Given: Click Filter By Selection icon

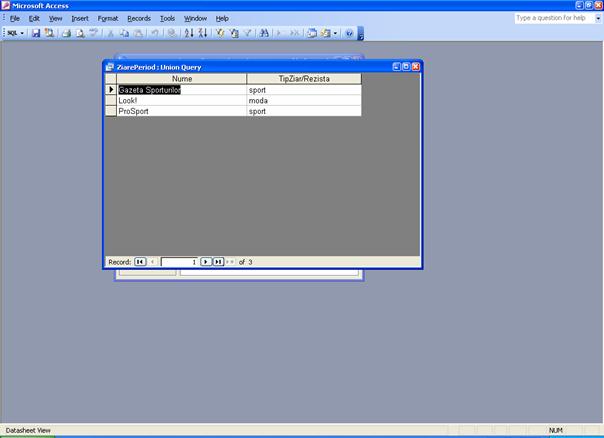Looking at the screenshot, I should 221,33.
